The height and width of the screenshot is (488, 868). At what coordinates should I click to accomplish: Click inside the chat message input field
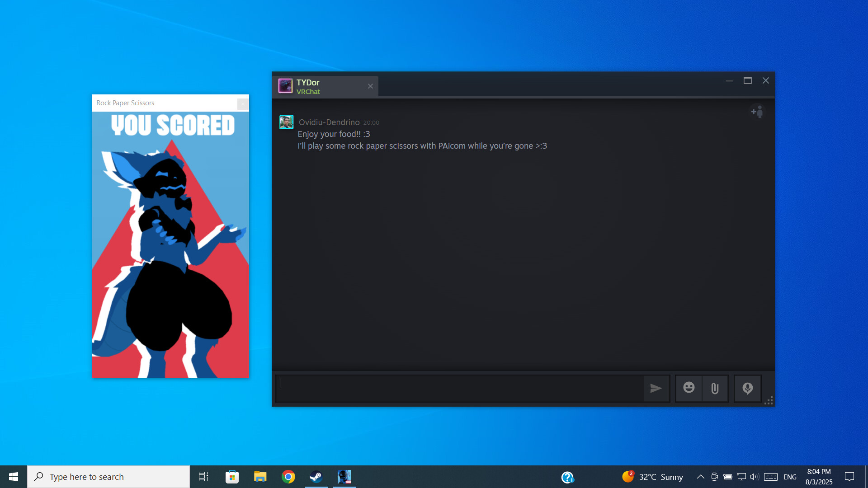click(x=452, y=388)
